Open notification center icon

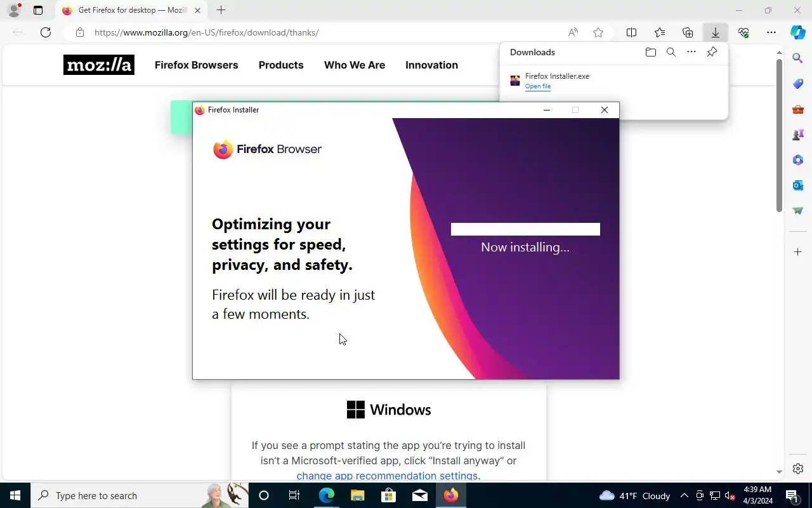coord(792,495)
